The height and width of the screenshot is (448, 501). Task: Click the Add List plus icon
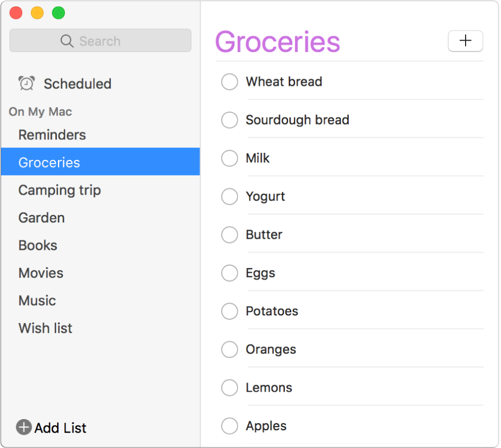click(x=24, y=427)
